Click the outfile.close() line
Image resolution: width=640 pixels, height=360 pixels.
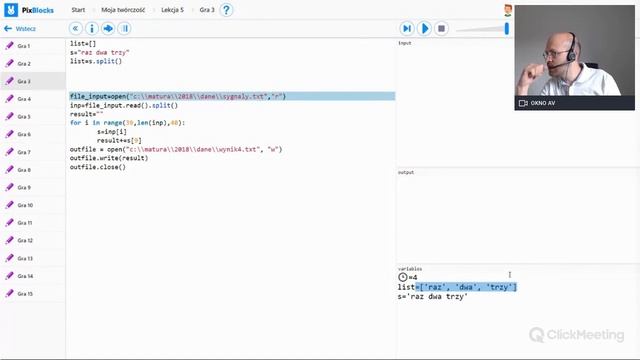click(98, 167)
